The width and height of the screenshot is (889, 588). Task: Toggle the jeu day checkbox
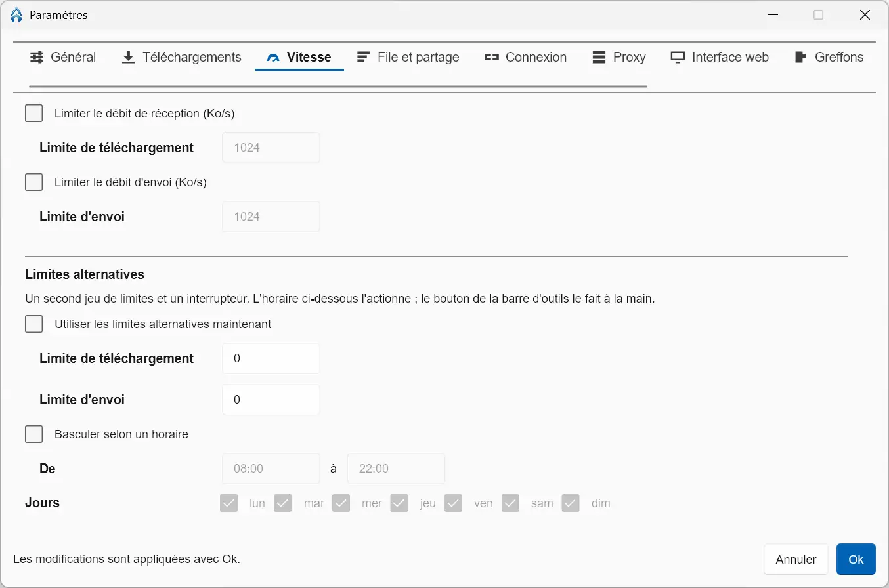(x=399, y=503)
